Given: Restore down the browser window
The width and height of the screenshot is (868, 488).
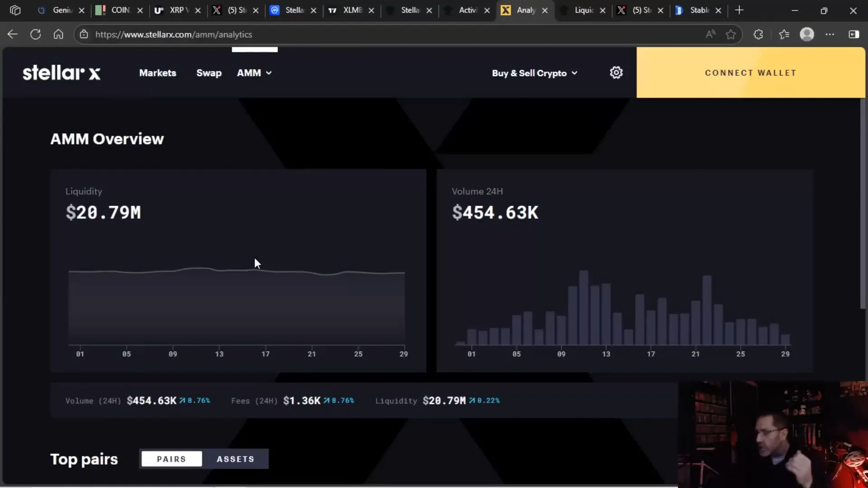Looking at the screenshot, I should coord(824,10).
